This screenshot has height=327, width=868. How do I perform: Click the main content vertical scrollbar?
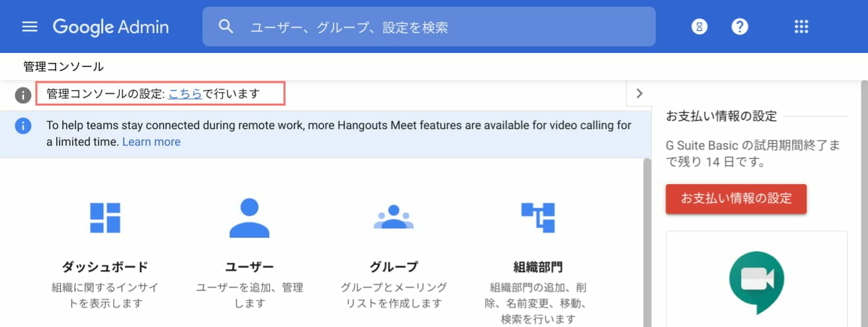click(648, 242)
